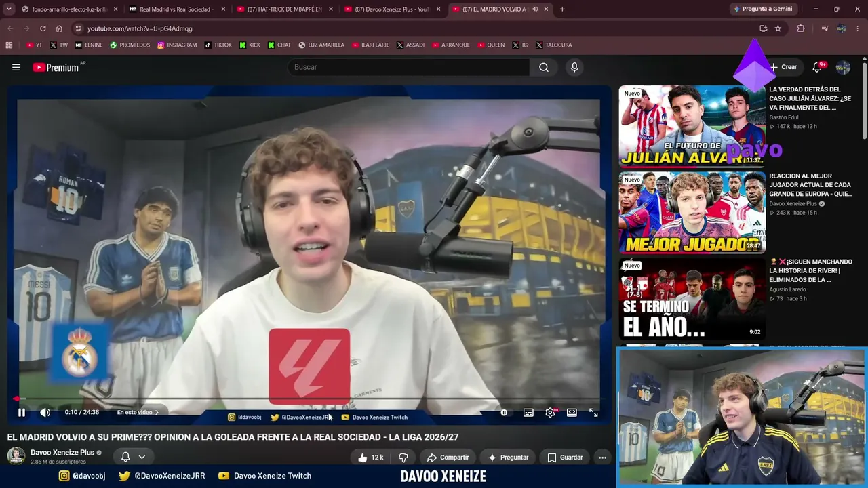The height and width of the screenshot is (488, 868).
Task: Open '¡SIGUEN MANCHANDO LA HISTORIA DE RIVER!' title
Action: (x=810, y=270)
